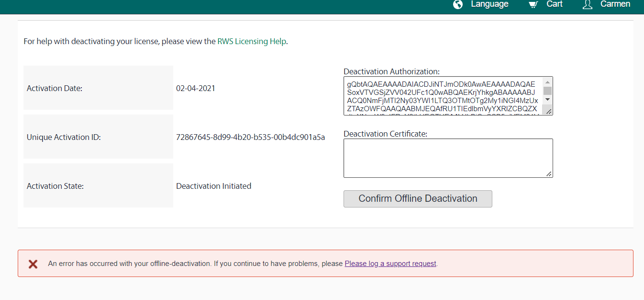This screenshot has width=644, height=300.
Task: Click the resize handle of the Authorization textarea
Action: [548, 111]
